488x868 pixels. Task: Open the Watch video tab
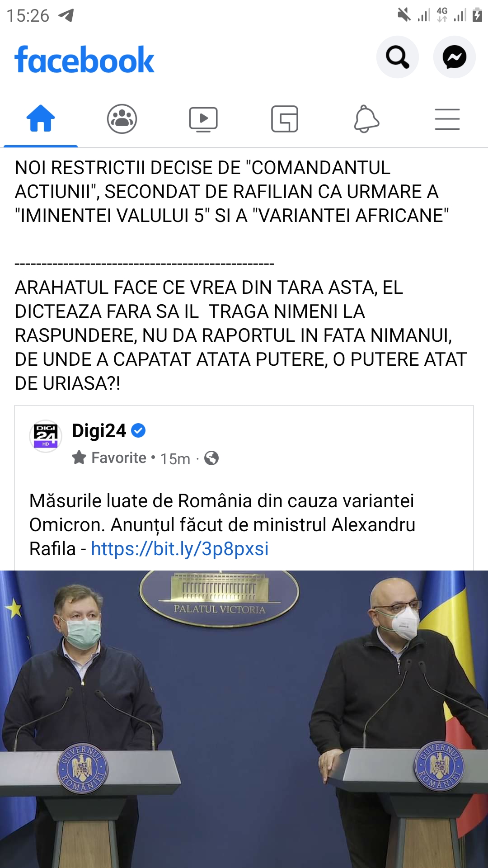(203, 119)
